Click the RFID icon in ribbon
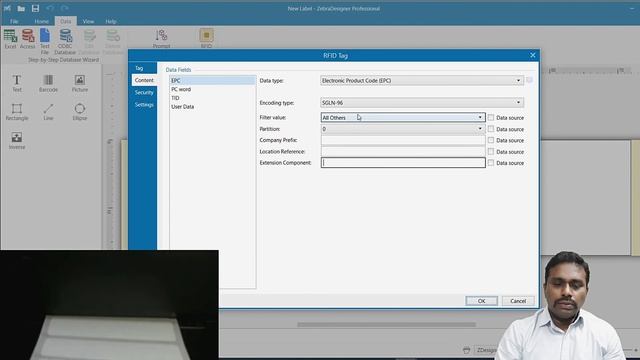Viewport: 640px width, 360px height. click(x=206, y=39)
